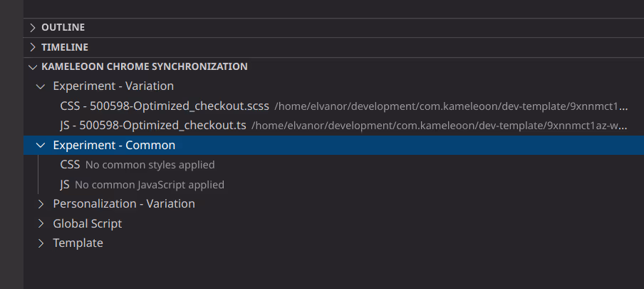Click the OUTLINE panel header label

coord(63,28)
